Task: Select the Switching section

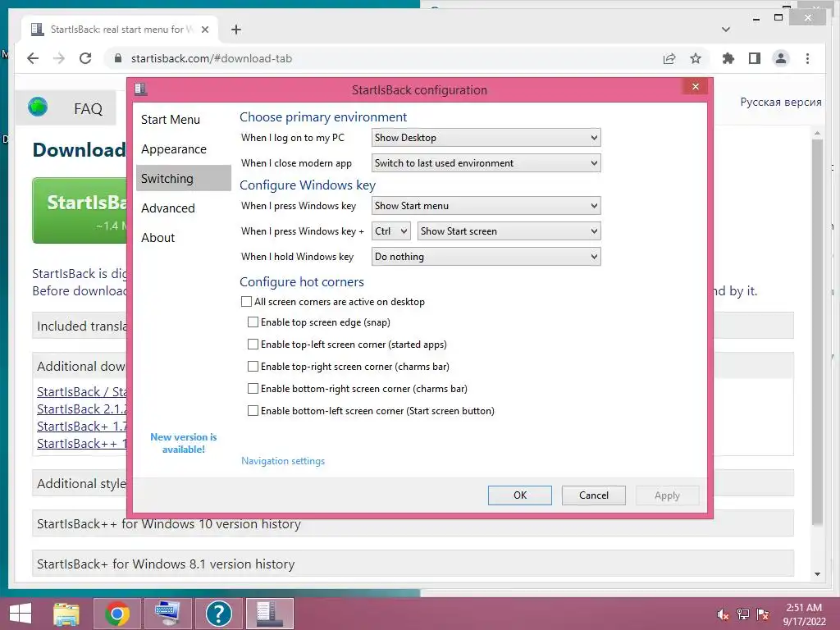Action: pos(183,178)
